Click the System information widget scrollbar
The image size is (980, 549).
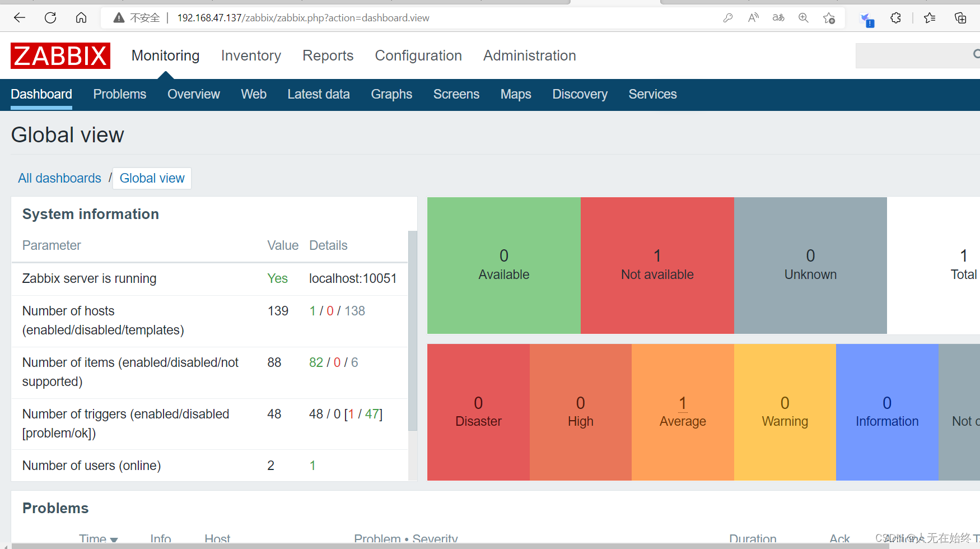pyautogui.click(x=413, y=331)
